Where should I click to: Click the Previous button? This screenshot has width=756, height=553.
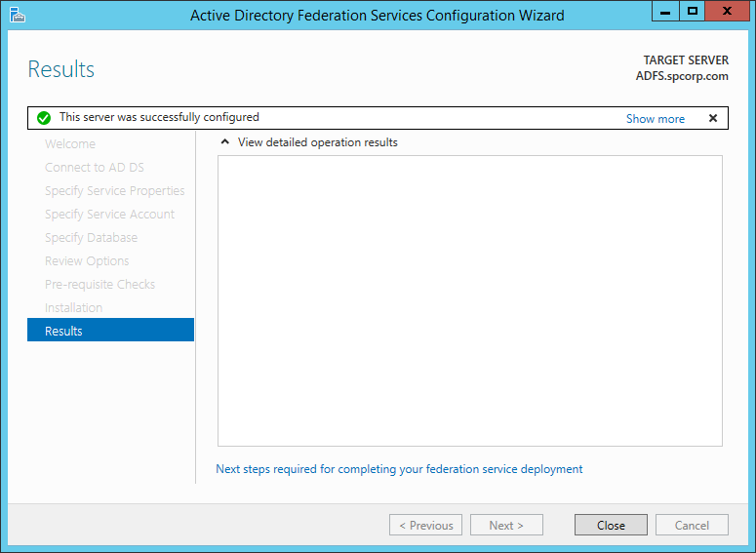pyautogui.click(x=425, y=525)
